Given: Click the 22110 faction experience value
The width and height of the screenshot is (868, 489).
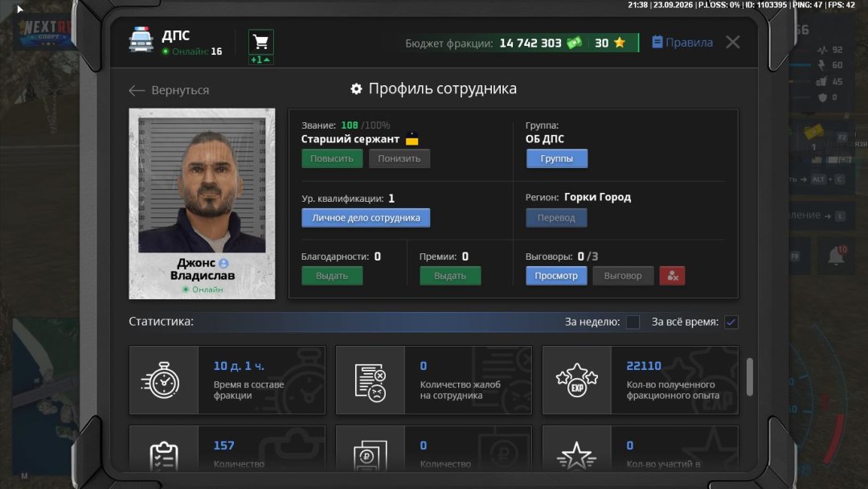Looking at the screenshot, I should (644, 366).
